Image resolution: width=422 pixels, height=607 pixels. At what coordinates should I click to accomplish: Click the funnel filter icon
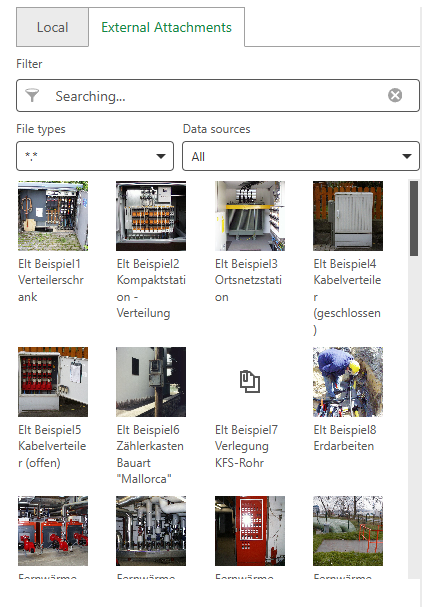[x=32, y=95]
